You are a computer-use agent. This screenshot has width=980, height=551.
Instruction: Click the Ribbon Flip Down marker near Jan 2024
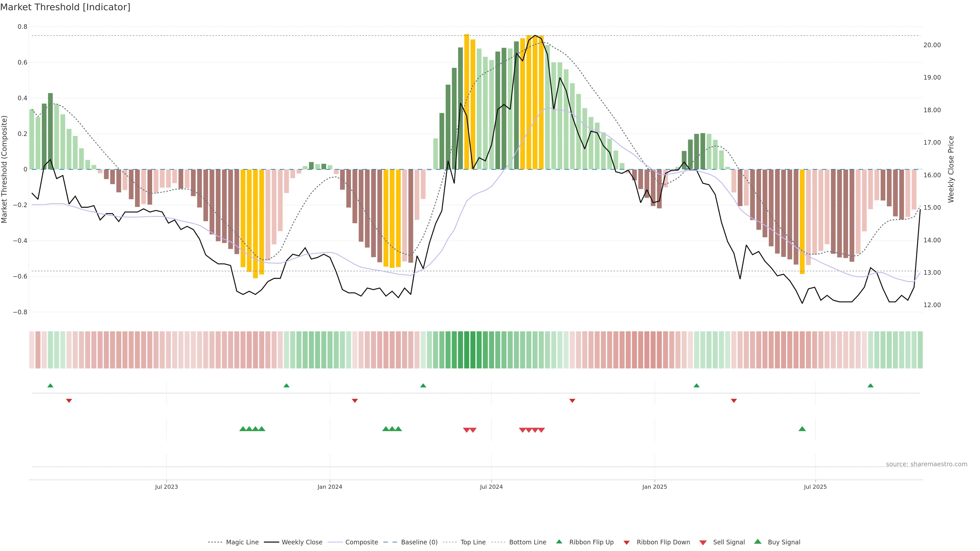tap(354, 400)
